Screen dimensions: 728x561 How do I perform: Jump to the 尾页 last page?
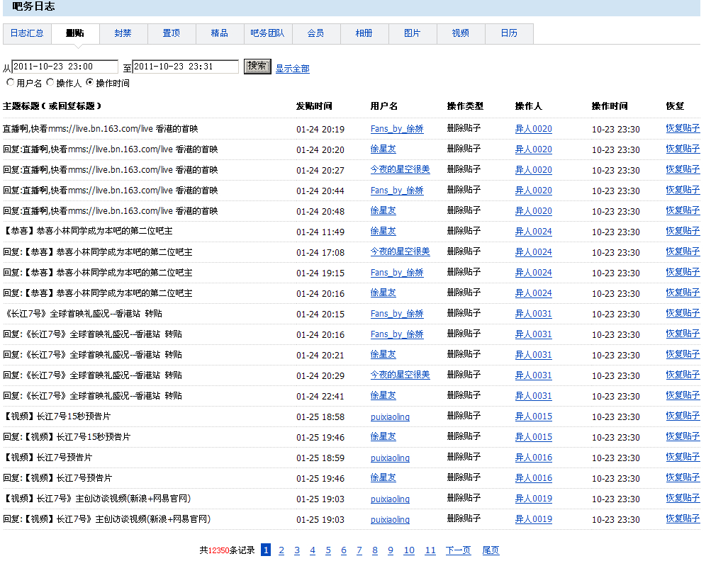click(x=491, y=550)
